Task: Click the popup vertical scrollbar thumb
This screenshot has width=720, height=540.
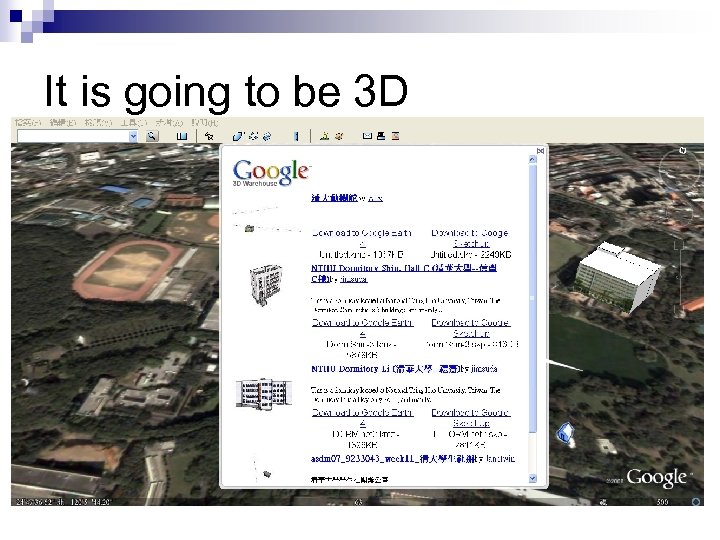Action: pyautogui.click(x=533, y=298)
